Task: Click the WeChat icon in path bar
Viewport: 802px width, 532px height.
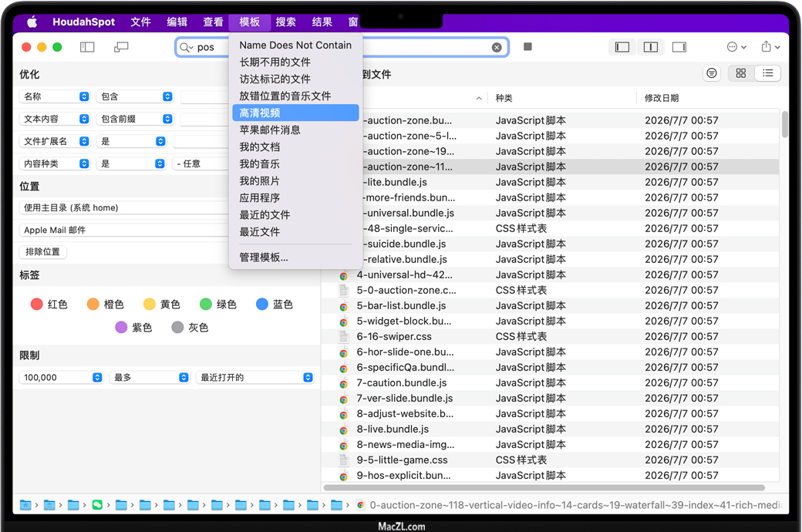Action: point(97,505)
